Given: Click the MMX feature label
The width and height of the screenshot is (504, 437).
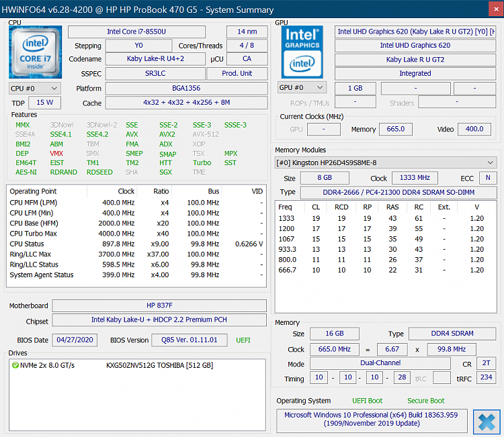Looking at the screenshot, I should tap(22, 125).
